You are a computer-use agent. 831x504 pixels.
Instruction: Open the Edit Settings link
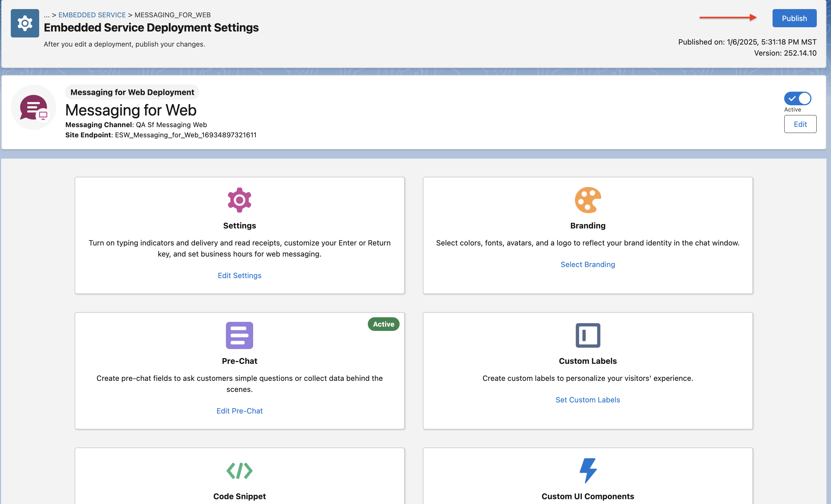pyautogui.click(x=240, y=276)
